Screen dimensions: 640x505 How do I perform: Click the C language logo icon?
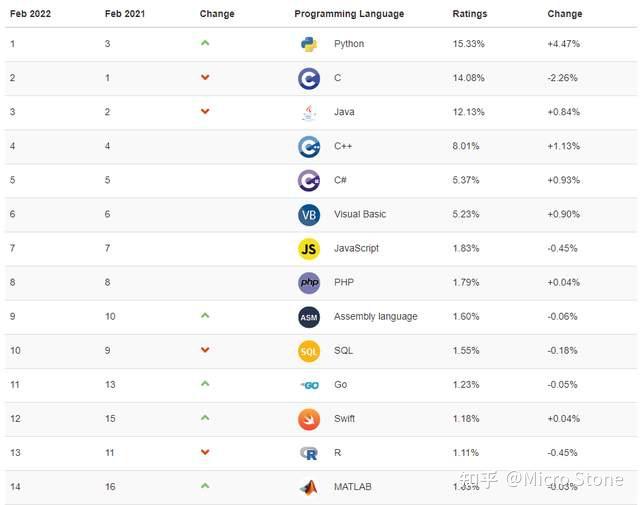click(309, 78)
